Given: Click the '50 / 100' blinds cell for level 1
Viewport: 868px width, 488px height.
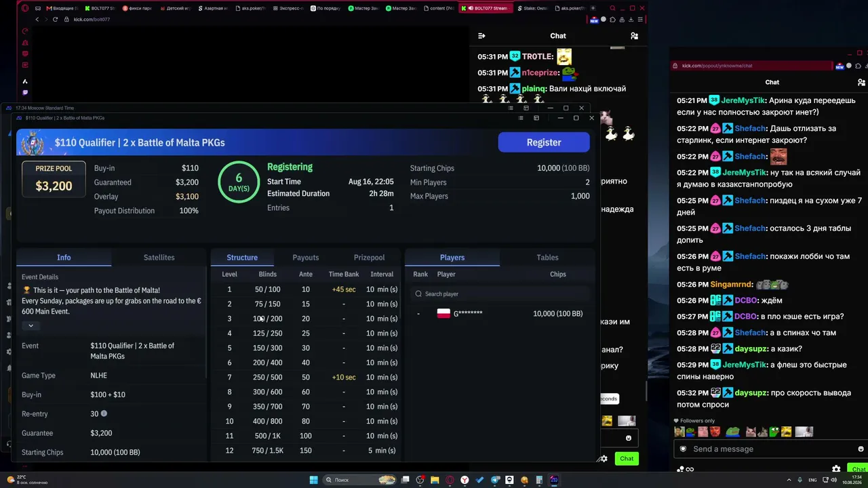Looking at the screenshot, I should click(x=267, y=289).
